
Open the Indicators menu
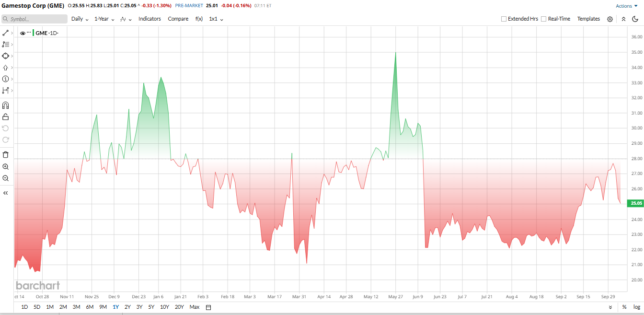[149, 19]
